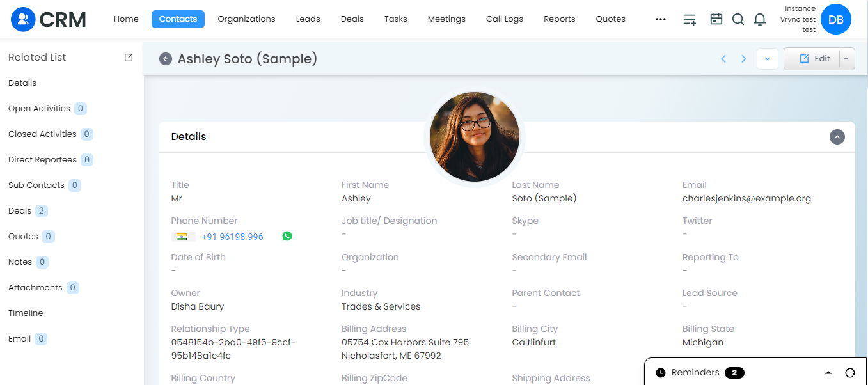Open the more modules ellipsis menu
Viewport: 868px width, 385px height.
tap(661, 19)
